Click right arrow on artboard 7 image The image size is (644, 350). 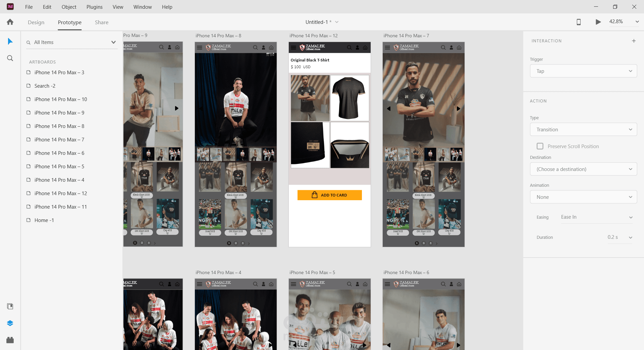click(458, 108)
